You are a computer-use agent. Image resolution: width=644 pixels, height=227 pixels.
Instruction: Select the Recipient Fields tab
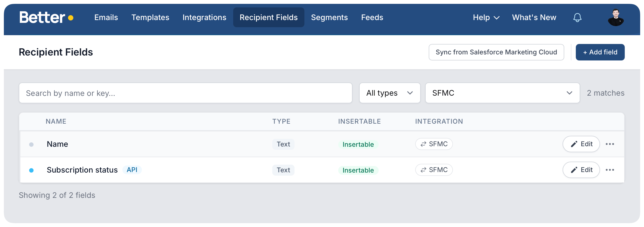click(x=269, y=17)
